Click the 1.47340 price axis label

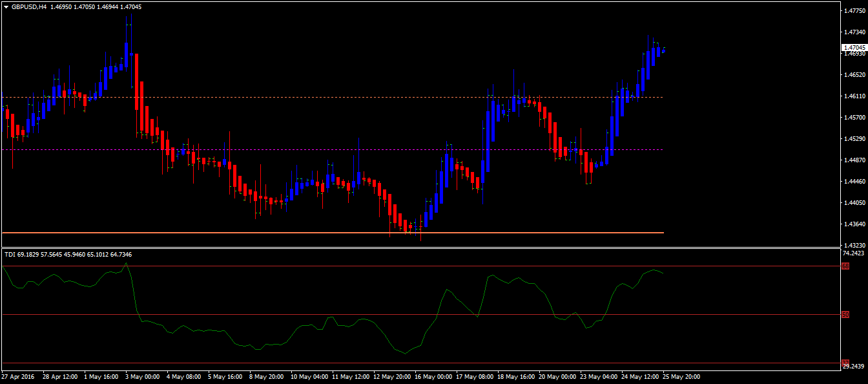pos(855,32)
